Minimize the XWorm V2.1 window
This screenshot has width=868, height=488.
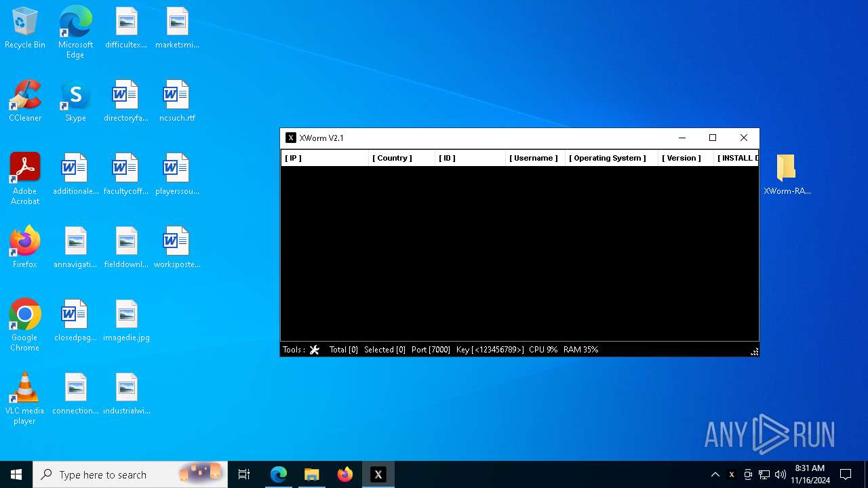(682, 138)
